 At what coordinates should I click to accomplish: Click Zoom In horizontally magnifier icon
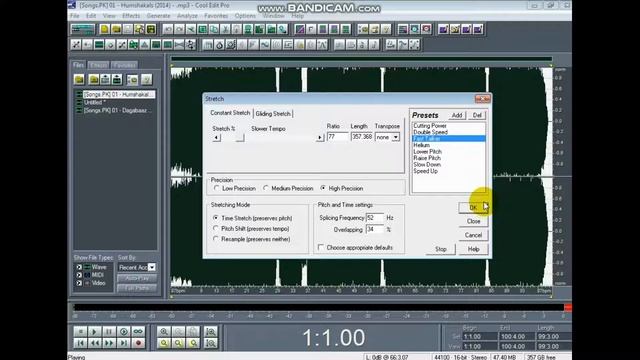coord(164,331)
